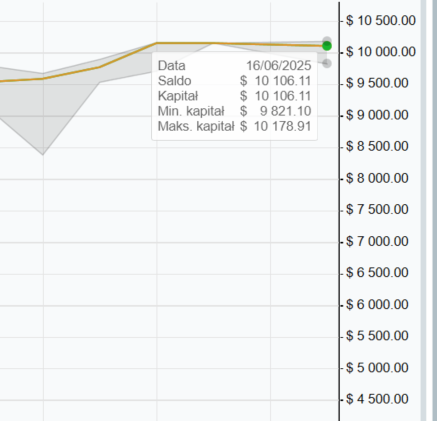The image size is (437, 421).
Task: Click the $ 5 000.00 axis label
Action: [x=377, y=368]
